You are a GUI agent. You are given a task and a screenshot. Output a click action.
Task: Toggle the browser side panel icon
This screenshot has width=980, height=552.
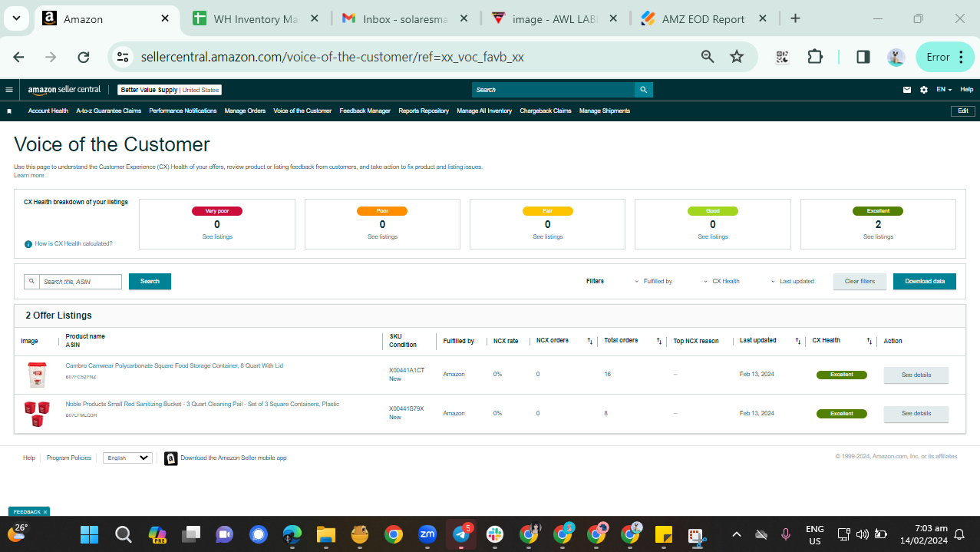tap(863, 57)
